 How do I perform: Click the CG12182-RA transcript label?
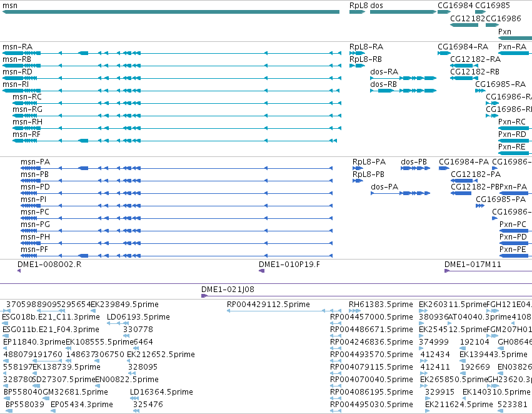(476, 59)
